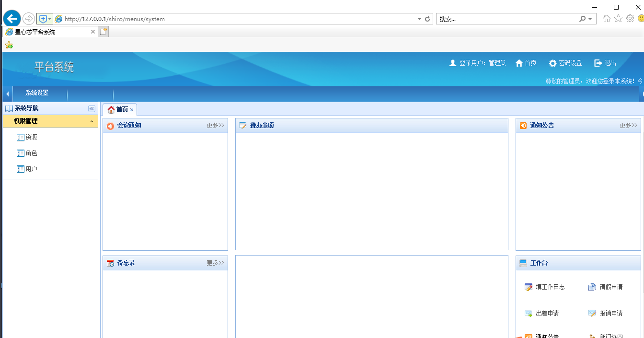Collapse the 权限管理 accordion section
The image size is (644, 338).
coord(92,122)
